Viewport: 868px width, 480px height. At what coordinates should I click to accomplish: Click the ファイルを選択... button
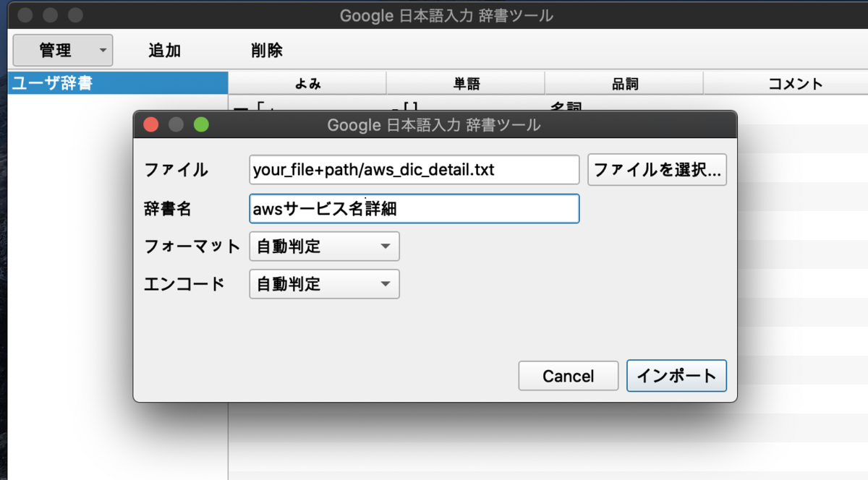click(x=657, y=170)
